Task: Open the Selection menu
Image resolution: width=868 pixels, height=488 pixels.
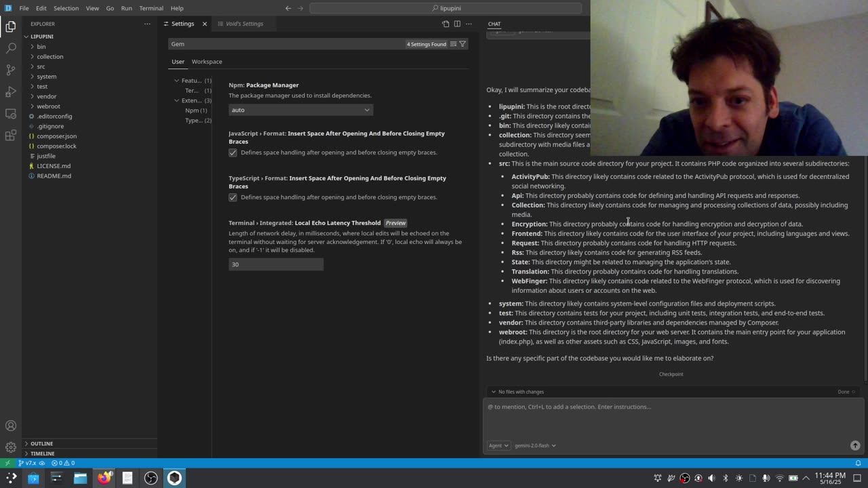Action: click(x=66, y=8)
